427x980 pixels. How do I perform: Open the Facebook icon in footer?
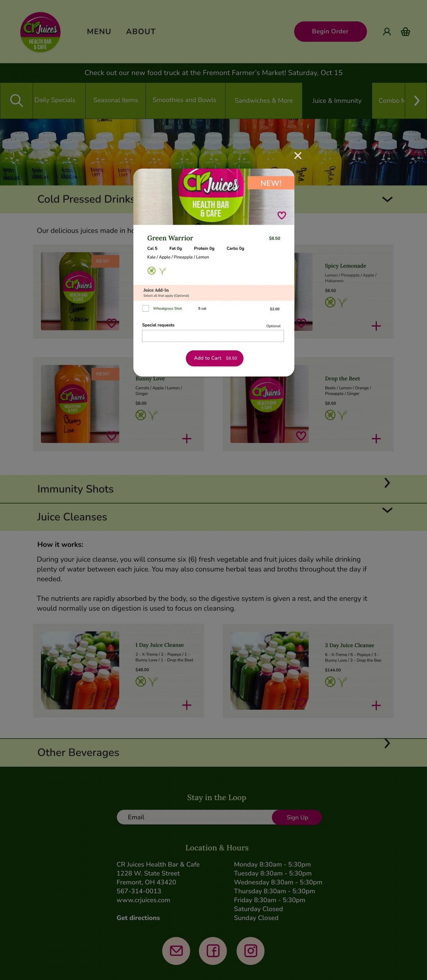tap(213, 951)
